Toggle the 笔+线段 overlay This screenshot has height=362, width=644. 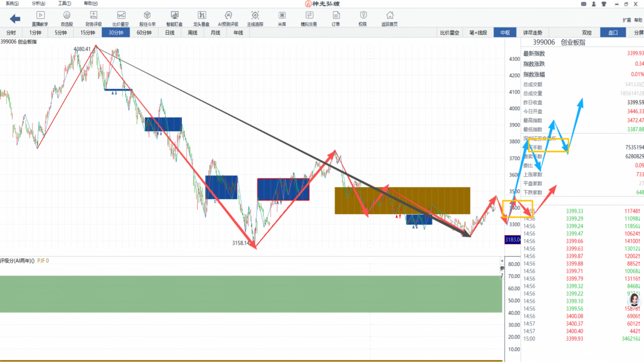[478, 32]
